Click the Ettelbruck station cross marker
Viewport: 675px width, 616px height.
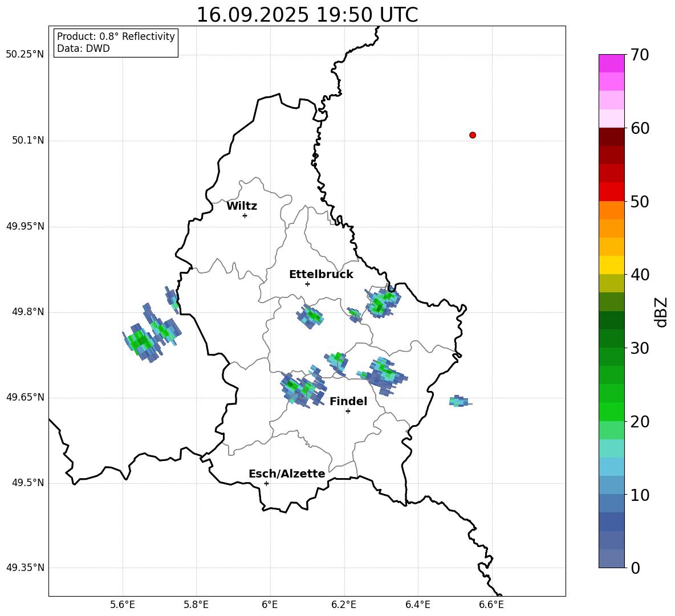pyautogui.click(x=307, y=284)
